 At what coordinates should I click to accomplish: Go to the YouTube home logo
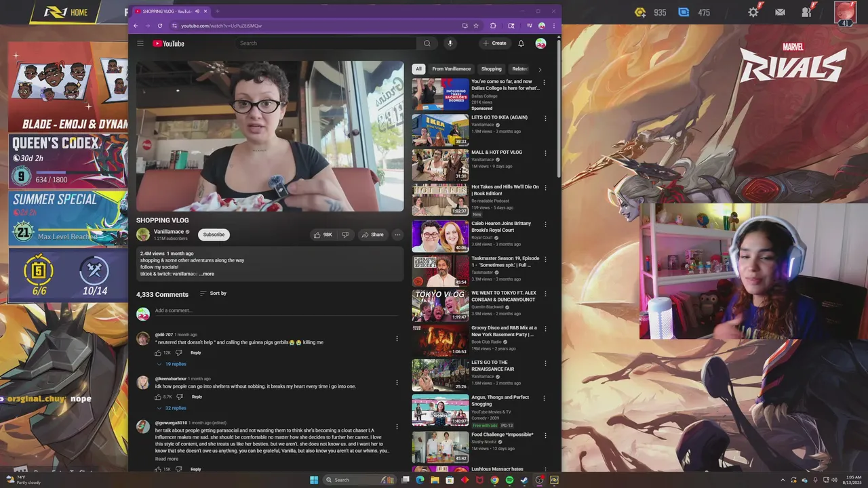(168, 43)
